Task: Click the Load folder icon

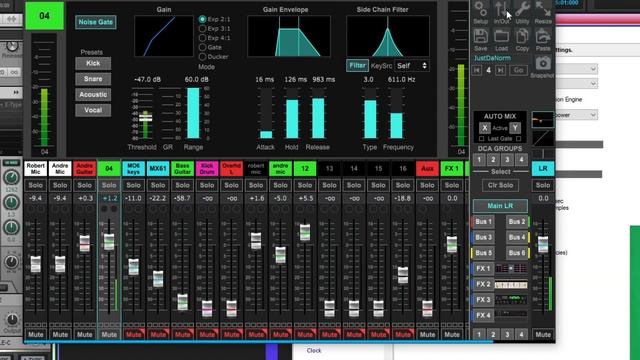Action: pos(501,37)
